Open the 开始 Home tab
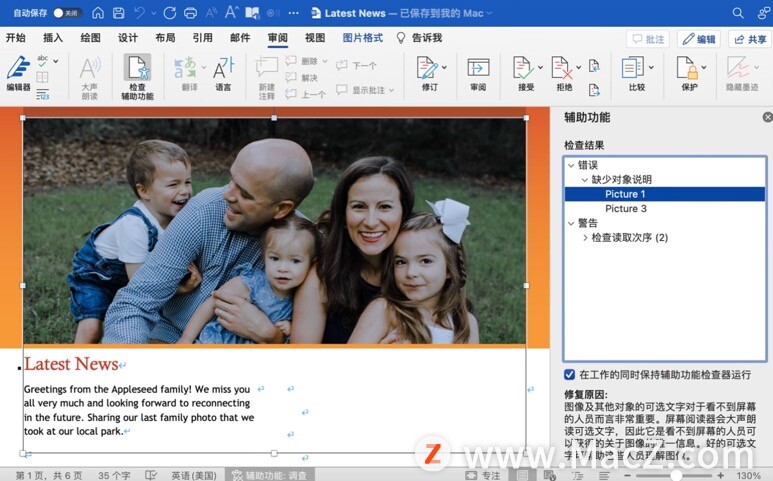This screenshot has width=773, height=481. click(x=16, y=37)
